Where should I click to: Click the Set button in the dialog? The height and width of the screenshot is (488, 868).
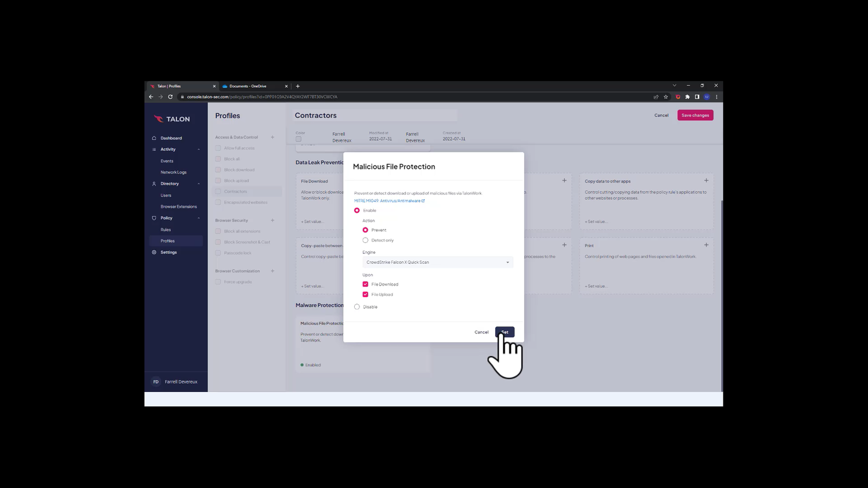[505, 332]
